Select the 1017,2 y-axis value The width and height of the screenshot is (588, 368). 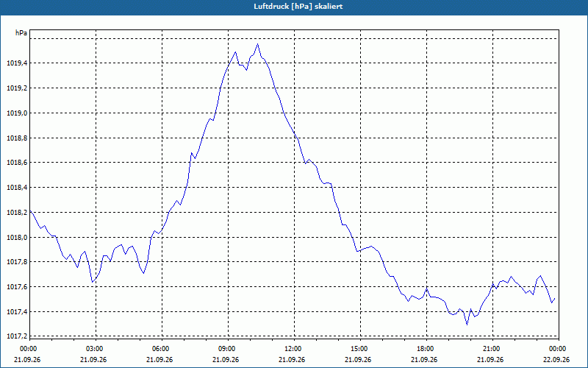pos(17,336)
